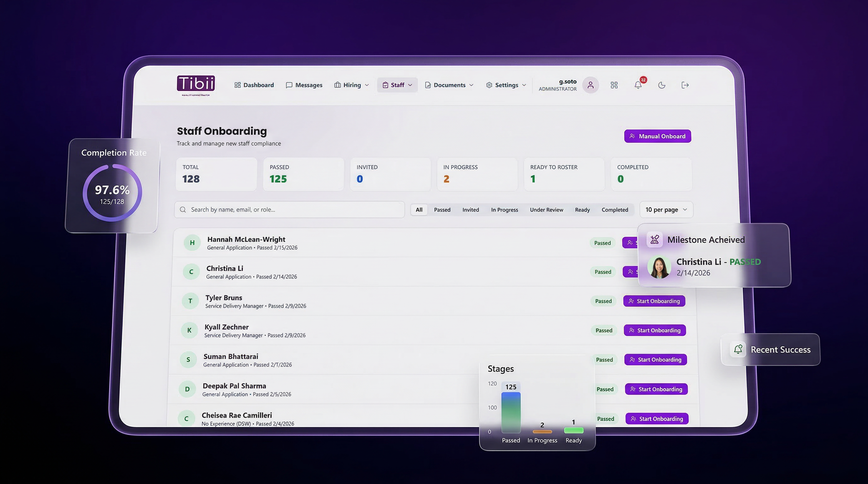868x484 pixels.
Task: Click Passed badge for Hannah McLean-Wright
Action: 602,243
